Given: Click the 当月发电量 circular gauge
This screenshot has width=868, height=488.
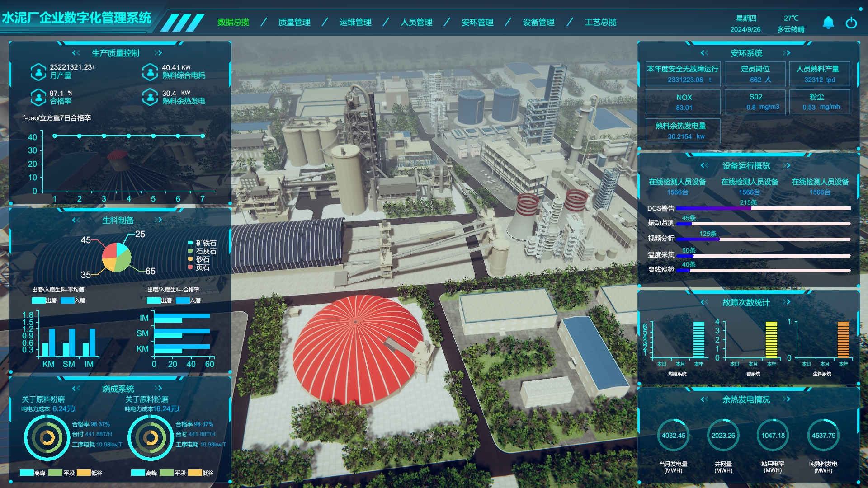Looking at the screenshot, I should tap(673, 436).
